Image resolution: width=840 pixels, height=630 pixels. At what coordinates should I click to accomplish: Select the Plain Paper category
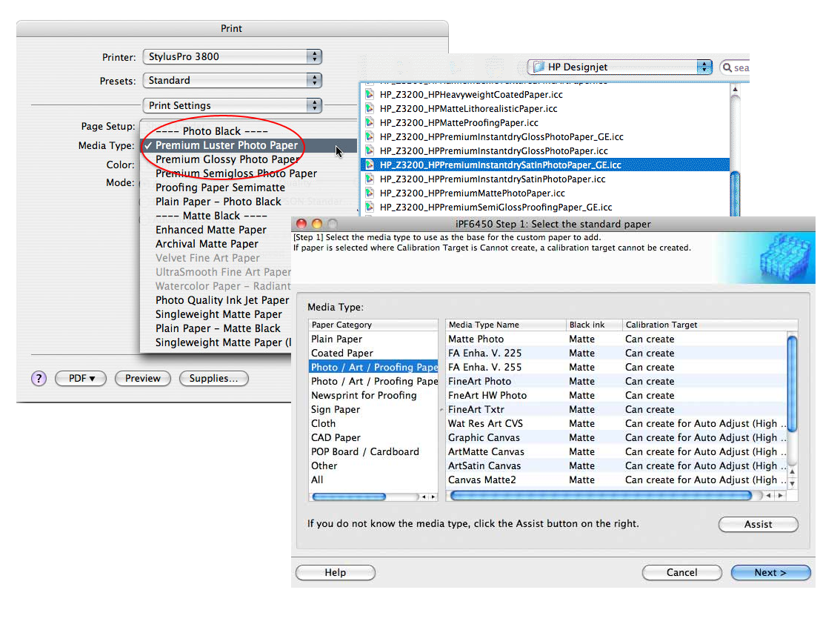[x=373, y=339]
